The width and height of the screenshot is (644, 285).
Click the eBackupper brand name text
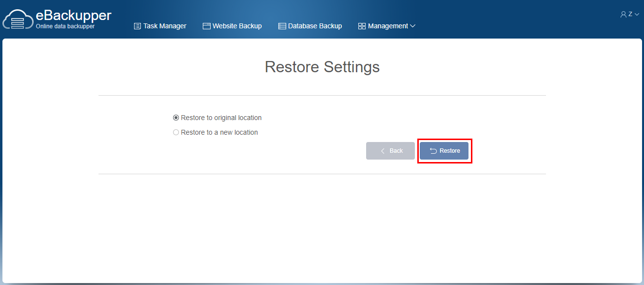pyautogui.click(x=74, y=15)
